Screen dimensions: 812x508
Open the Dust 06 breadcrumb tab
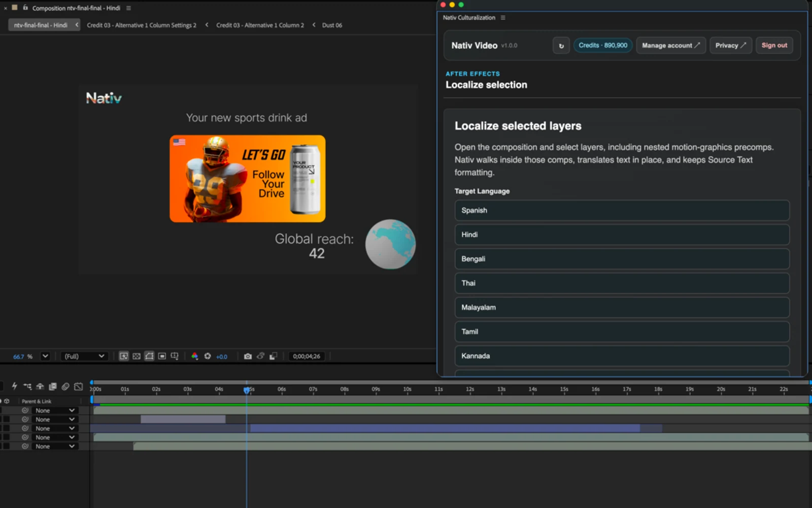click(x=332, y=25)
